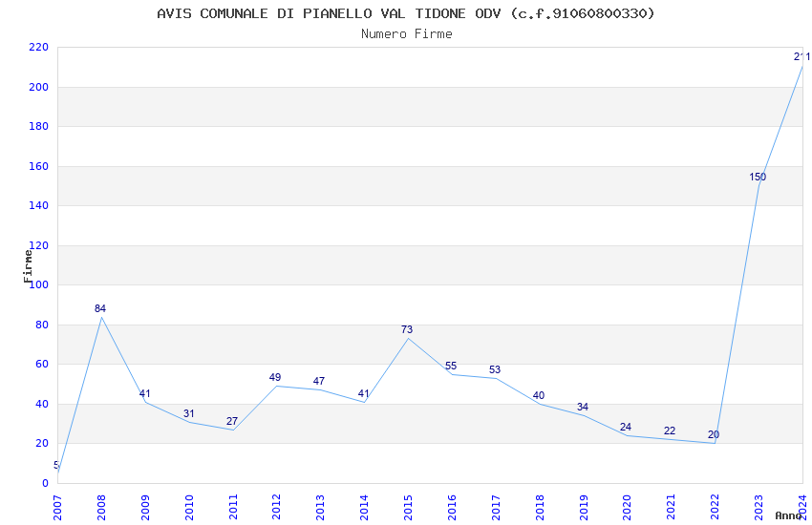This screenshot has width=812, height=525.
Task: Click the 20 data label at 2022
Action: click(713, 435)
